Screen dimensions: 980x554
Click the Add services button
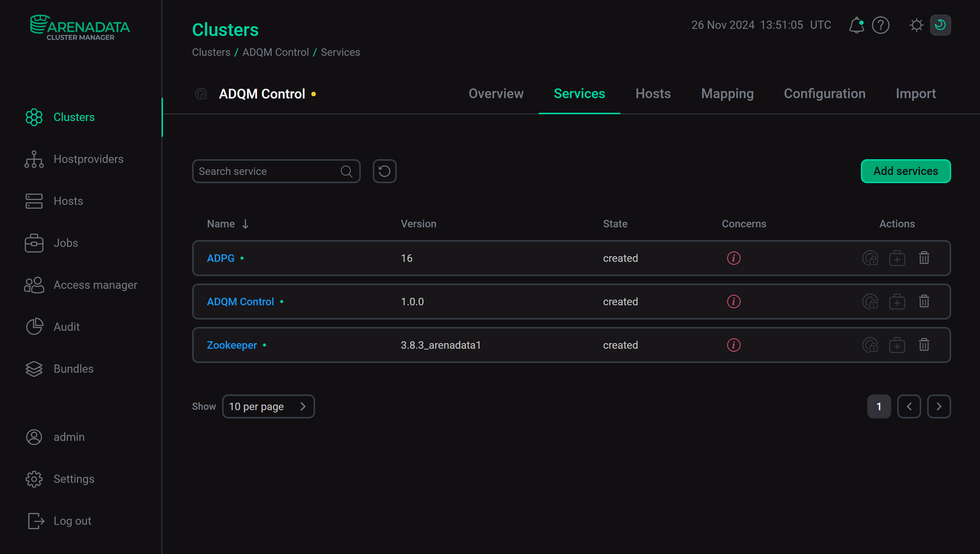pyautogui.click(x=906, y=171)
